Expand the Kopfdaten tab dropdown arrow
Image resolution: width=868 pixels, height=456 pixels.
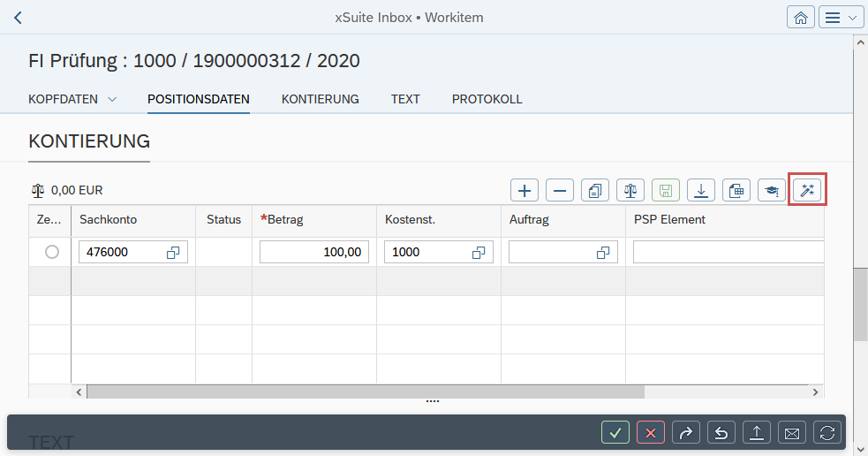tap(112, 99)
